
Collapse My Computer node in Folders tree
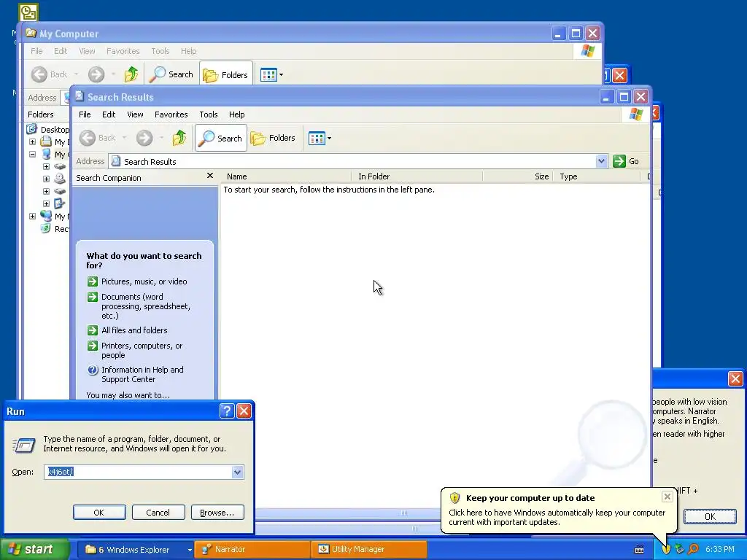click(32, 155)
